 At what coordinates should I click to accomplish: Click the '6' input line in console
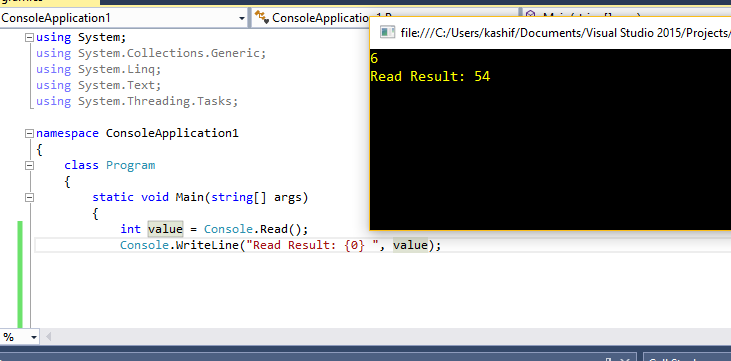[x=374, y=59]
